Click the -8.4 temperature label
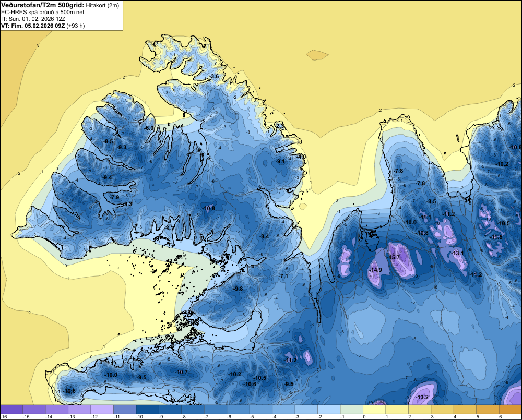 (x=264, y=237)
